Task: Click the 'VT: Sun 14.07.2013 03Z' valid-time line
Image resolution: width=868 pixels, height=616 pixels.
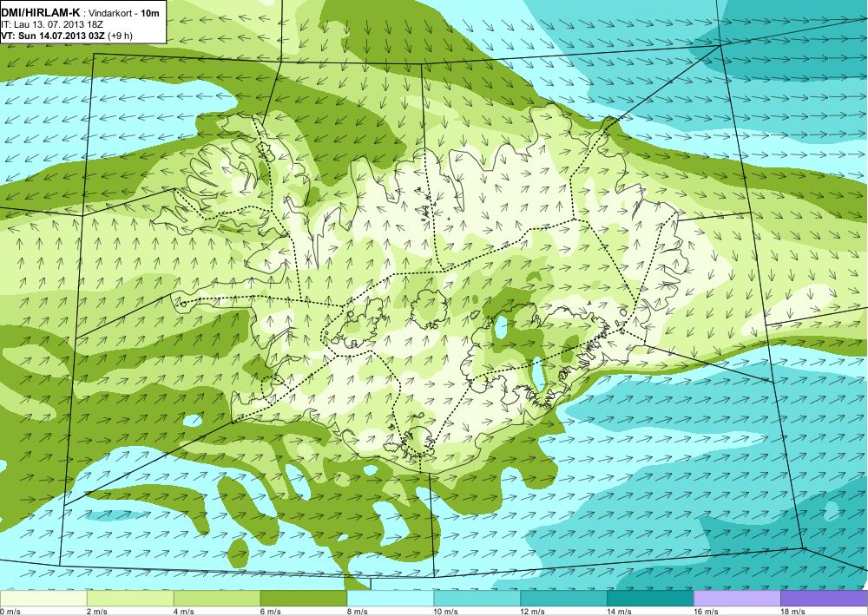Action: click(x=54, y=36)
